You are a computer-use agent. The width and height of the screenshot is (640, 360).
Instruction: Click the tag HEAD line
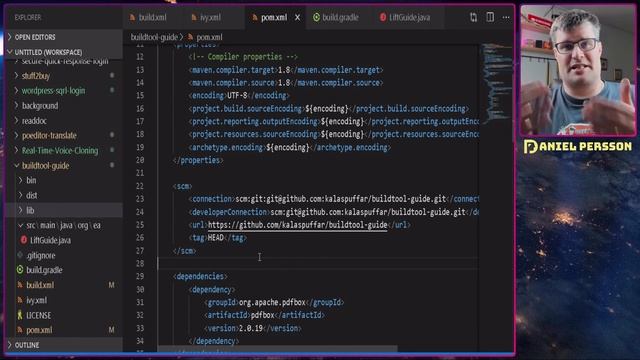[x=218, y=238]
